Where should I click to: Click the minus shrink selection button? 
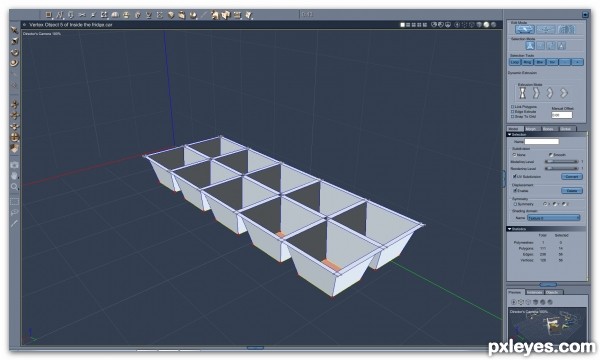[565, 62]
